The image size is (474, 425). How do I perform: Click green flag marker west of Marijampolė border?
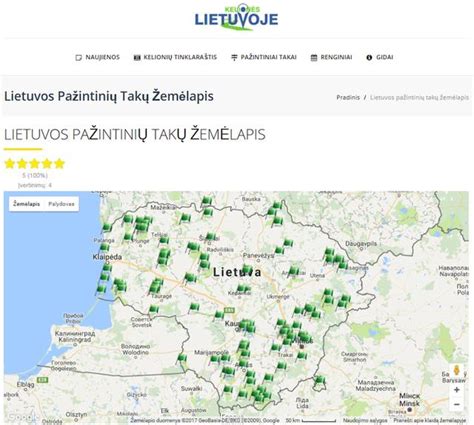(182, 359)
